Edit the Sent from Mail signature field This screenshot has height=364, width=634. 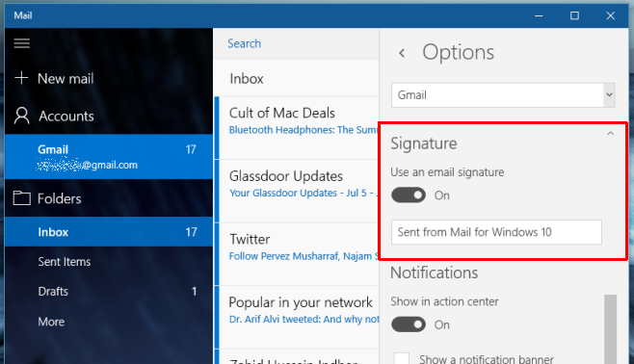(496, 232)
